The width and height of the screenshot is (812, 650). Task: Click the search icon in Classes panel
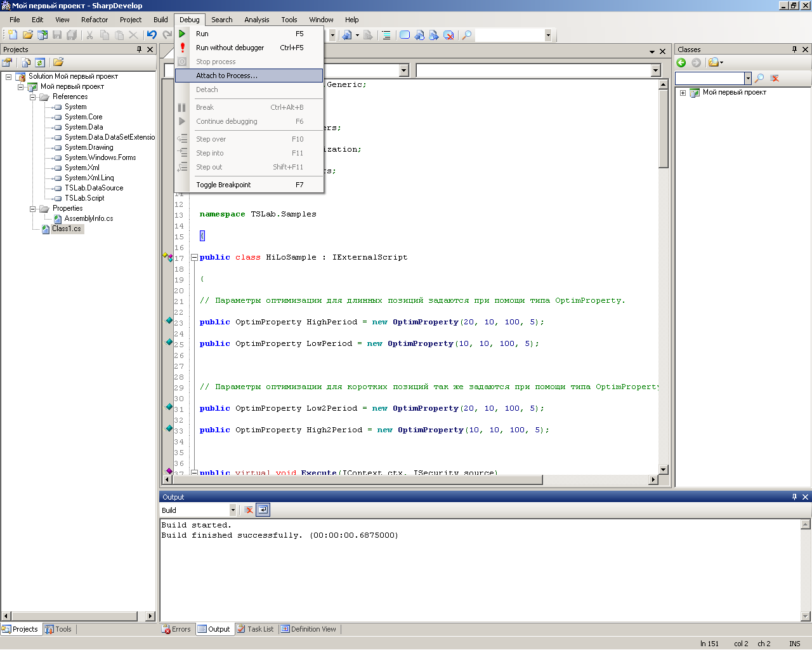click(x=759, y=78)
